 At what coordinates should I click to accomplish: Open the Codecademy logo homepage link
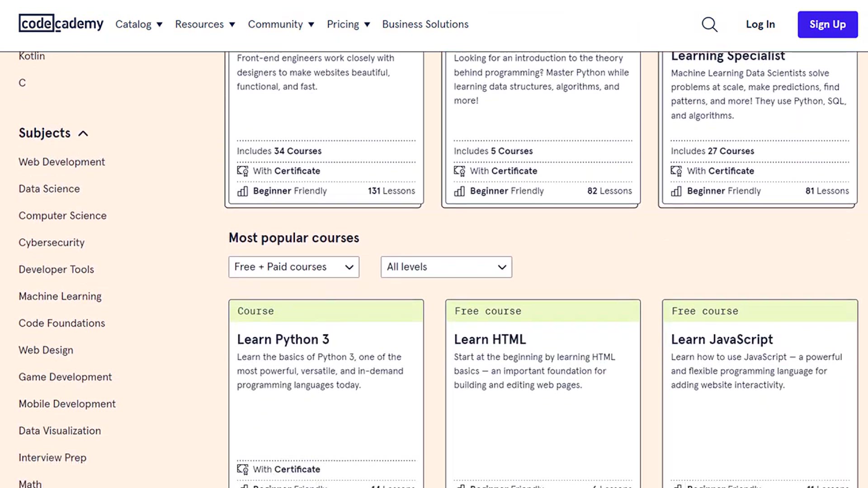(61, 23)
